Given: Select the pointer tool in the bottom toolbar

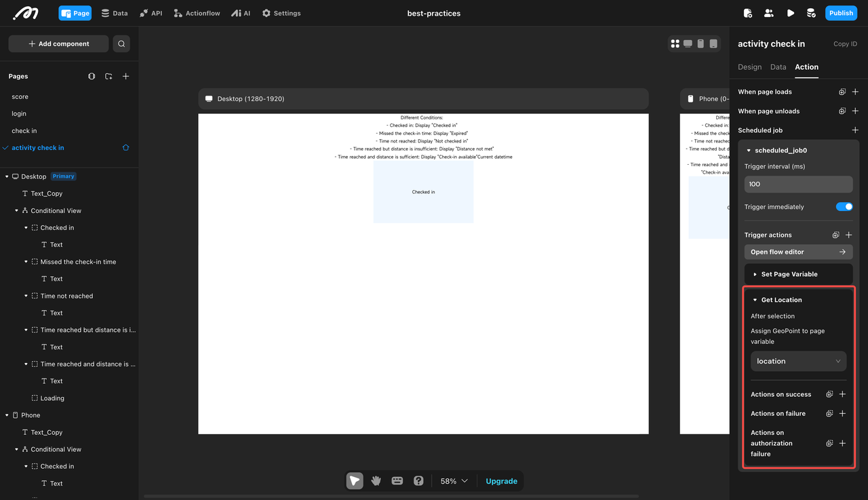Looking at the screenshot, I should click(355, 481).
